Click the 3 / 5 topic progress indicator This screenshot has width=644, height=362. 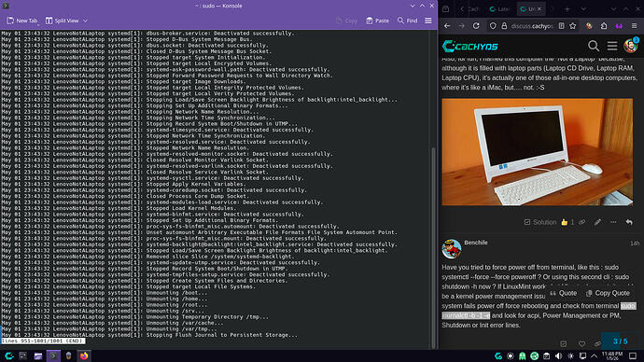tap(620, 341)
